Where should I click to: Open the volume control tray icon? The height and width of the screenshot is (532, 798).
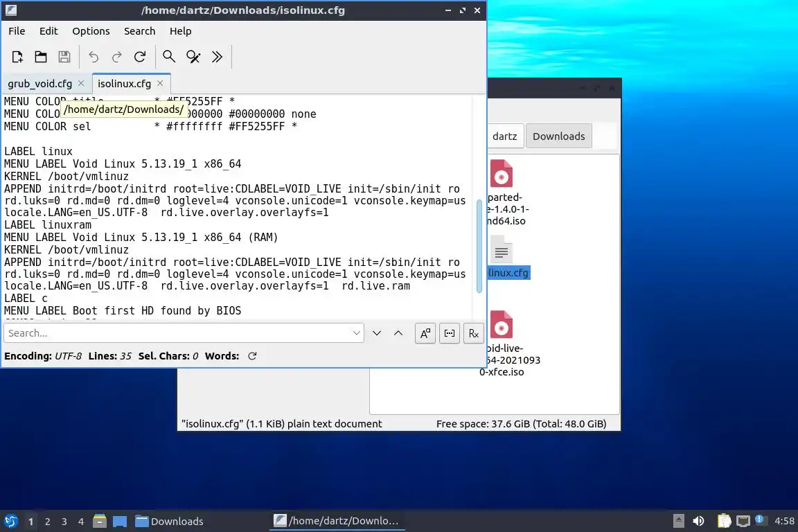699,521
